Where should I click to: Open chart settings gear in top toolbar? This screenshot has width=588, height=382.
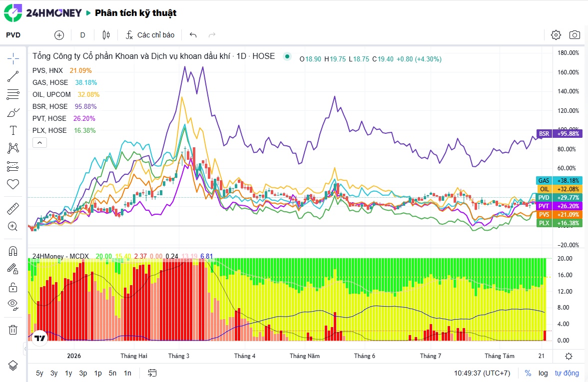pyautogui.click(x=556, y=35)
